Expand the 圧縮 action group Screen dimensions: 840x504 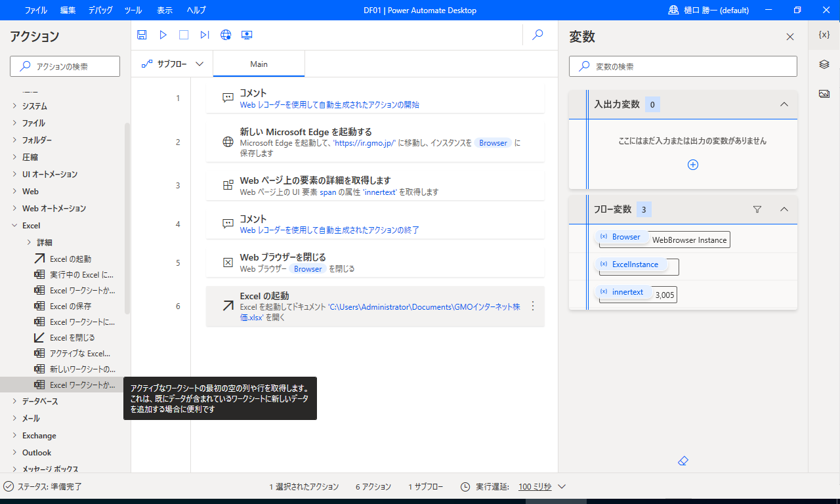[15, 157]
